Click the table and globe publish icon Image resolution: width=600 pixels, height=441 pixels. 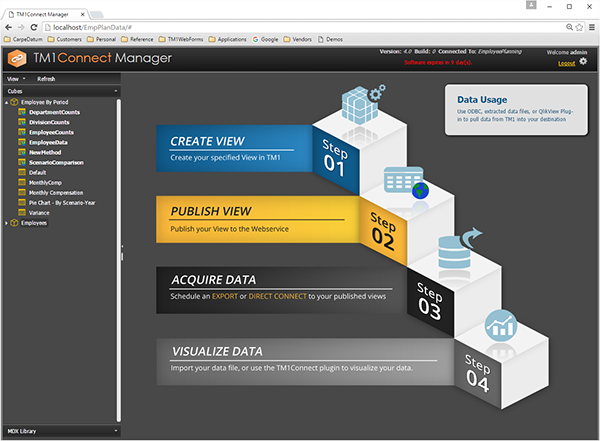pyautogui.click(x=406, y=183)
